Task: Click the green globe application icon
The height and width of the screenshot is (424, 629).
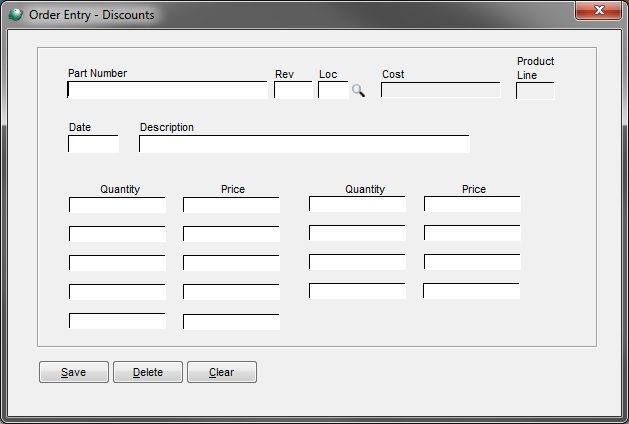Action: (x=16, y=15)
